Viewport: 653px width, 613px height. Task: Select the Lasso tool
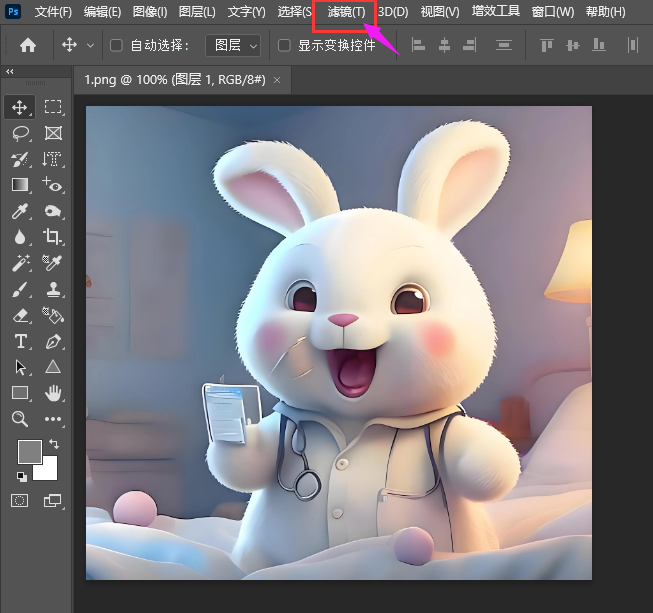coord(20,133)
